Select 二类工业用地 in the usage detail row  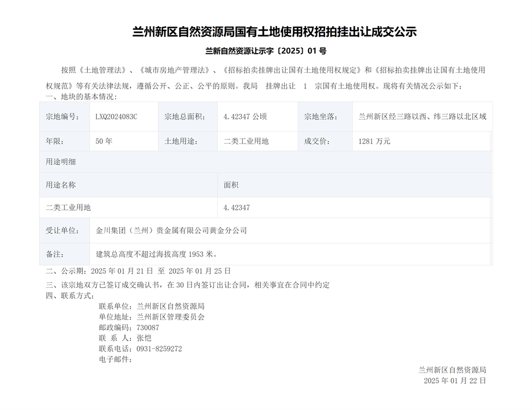coord(68,208)
